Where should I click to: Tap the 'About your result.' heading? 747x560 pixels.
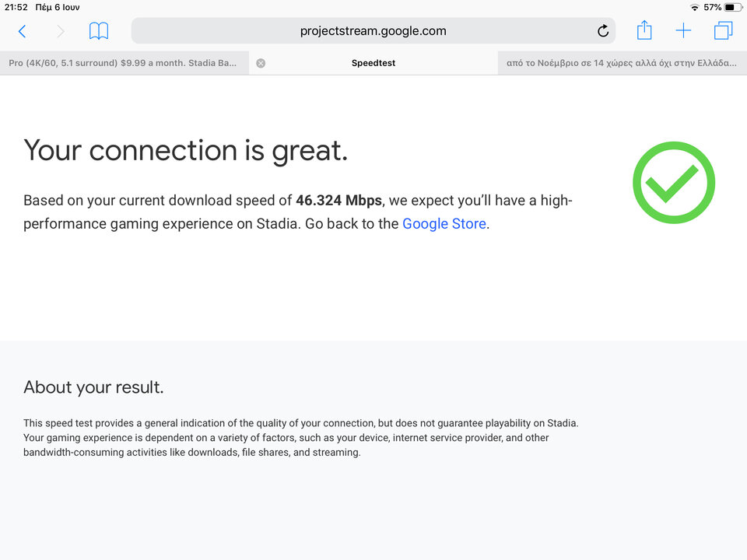pos(93,387)
